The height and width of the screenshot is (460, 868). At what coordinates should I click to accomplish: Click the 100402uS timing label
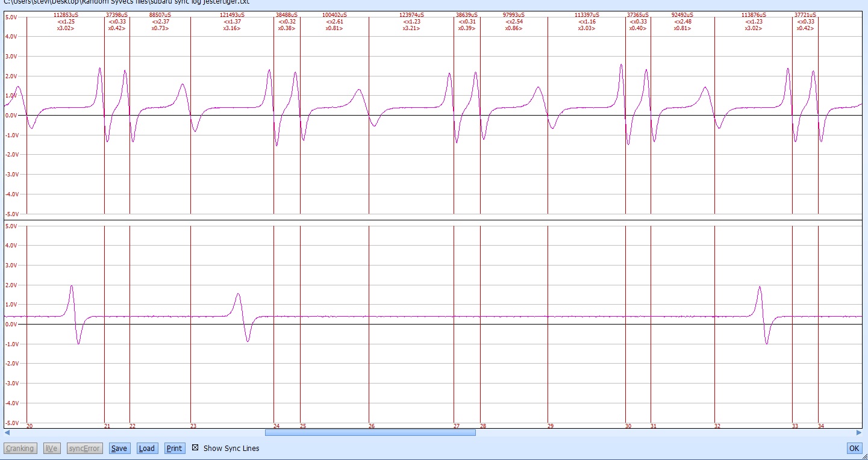(334, 14)
